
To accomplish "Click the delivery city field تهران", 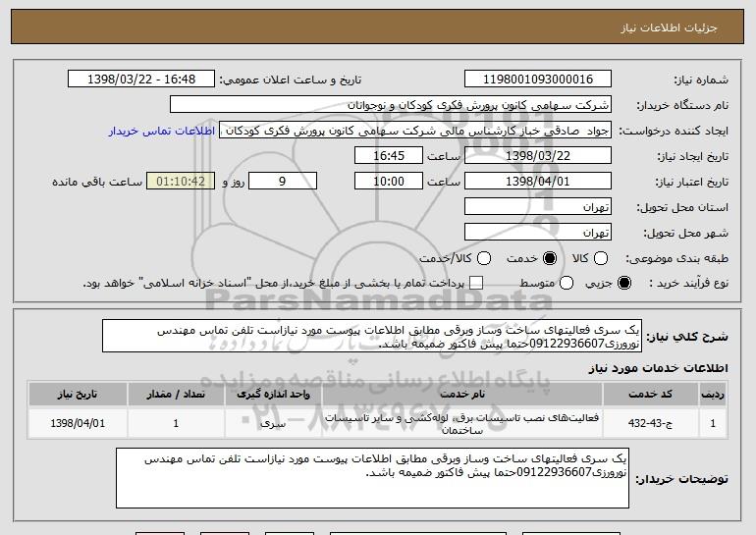I will click(538, 233).
